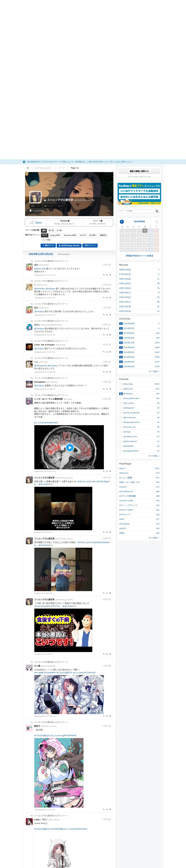186x868 pixels.
Task: Click the 151 フォロー count
Action: click(x=35, y=206)
